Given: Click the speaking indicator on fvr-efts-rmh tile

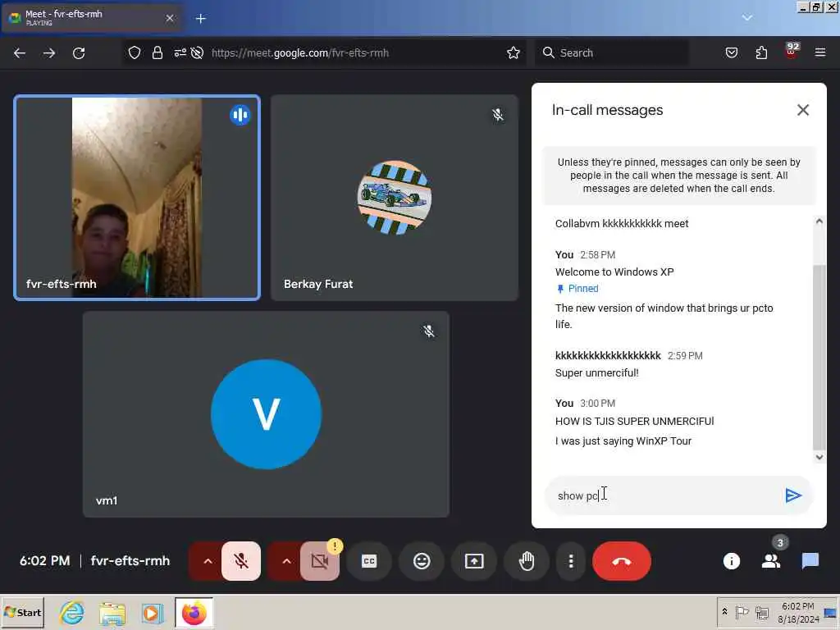Looking at the screenshot, I should (x=240, y=115).
